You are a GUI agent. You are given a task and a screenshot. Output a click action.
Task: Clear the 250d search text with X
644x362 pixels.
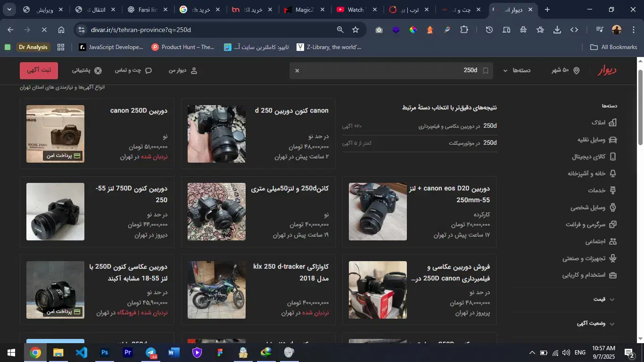click(x=297, y=71)
